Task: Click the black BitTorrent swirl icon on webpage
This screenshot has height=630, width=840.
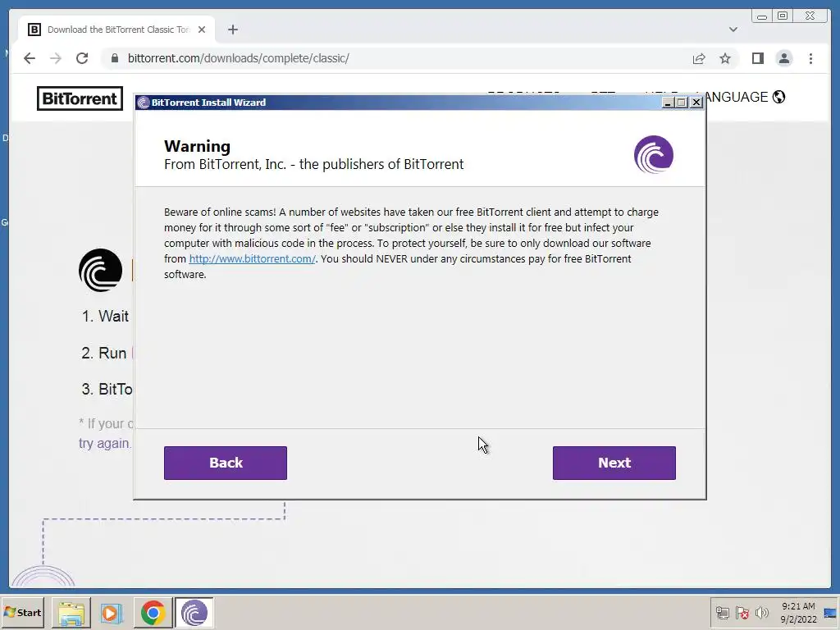Action: pos(100,270)
